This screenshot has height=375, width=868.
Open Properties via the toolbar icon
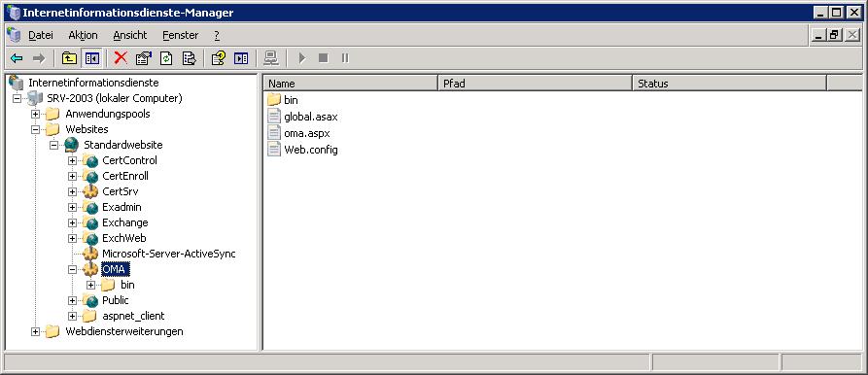click(x=144, y=58)
